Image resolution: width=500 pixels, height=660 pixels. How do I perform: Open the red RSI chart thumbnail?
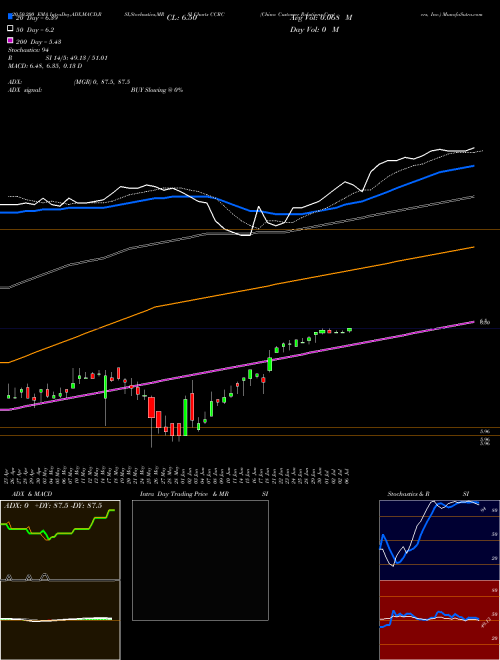[439, 620]
